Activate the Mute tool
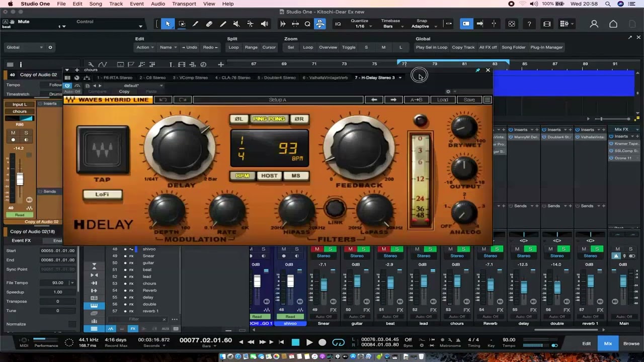Screen dimensions: 644x362 pyautogui.click(x=236, y=24)
